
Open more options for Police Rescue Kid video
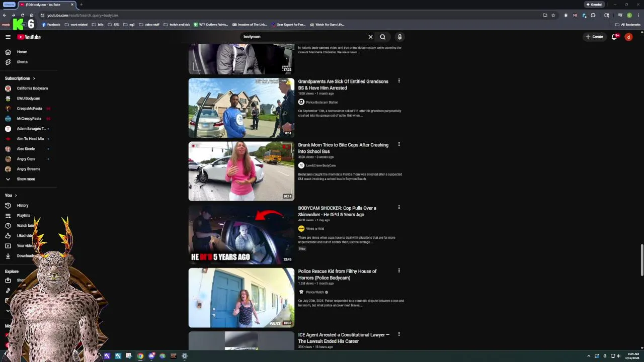tap(399, 270)
